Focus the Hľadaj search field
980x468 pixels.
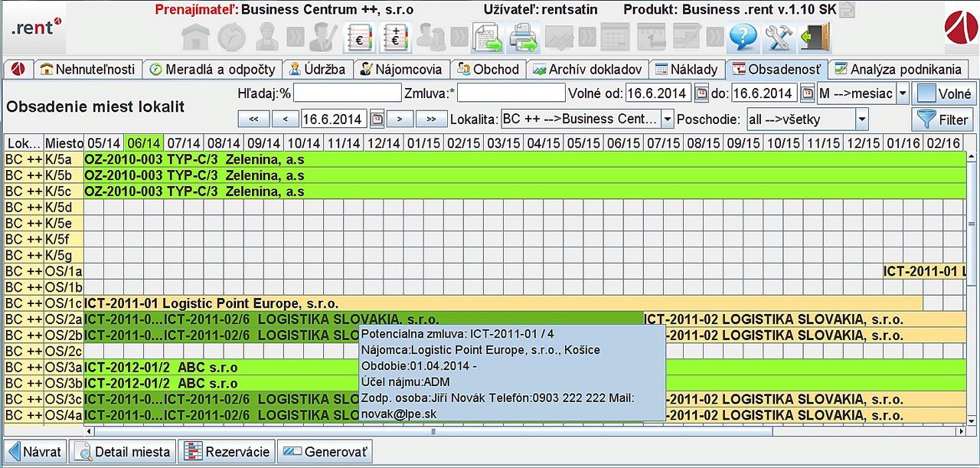click(347, 93)
